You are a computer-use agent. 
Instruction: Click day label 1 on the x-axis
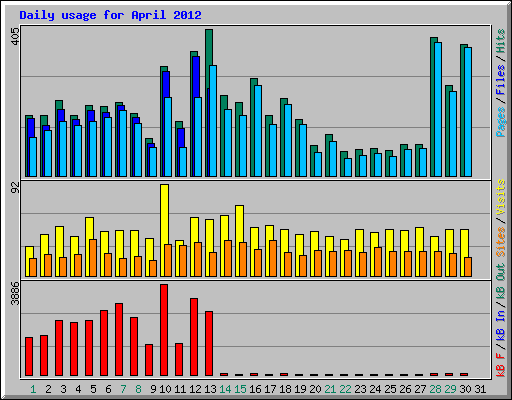[x=33, y=389]
